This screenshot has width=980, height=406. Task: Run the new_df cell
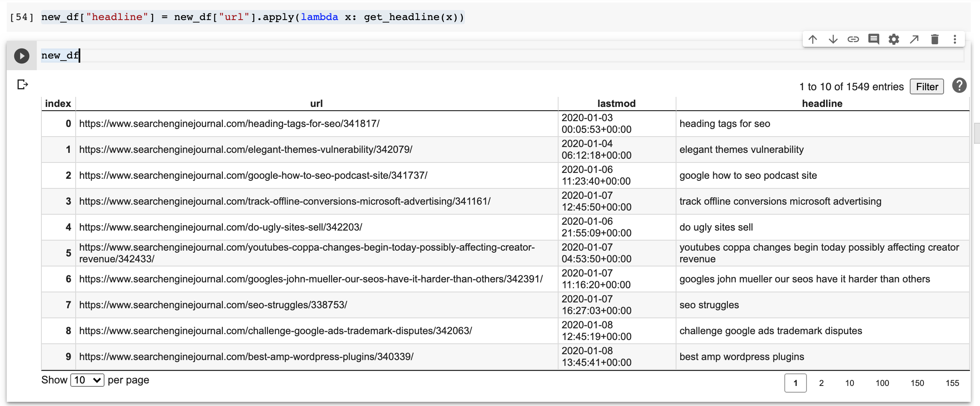22,56
